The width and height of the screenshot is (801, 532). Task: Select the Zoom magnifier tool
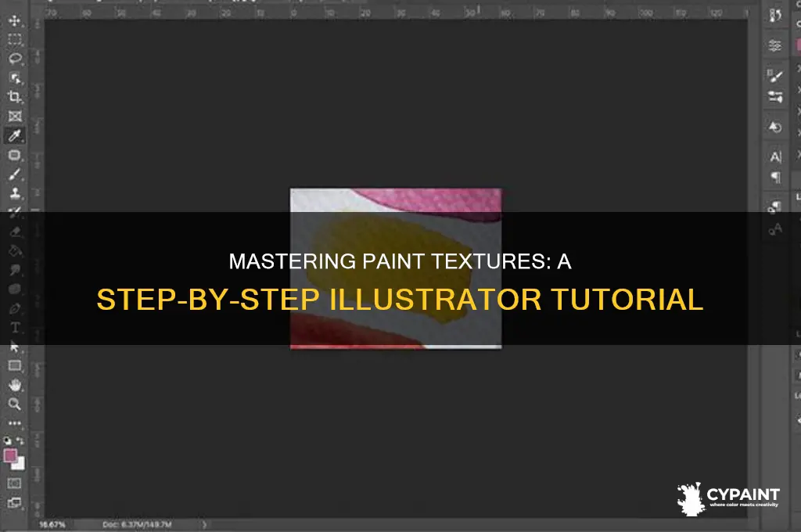[x=14, y=404]
